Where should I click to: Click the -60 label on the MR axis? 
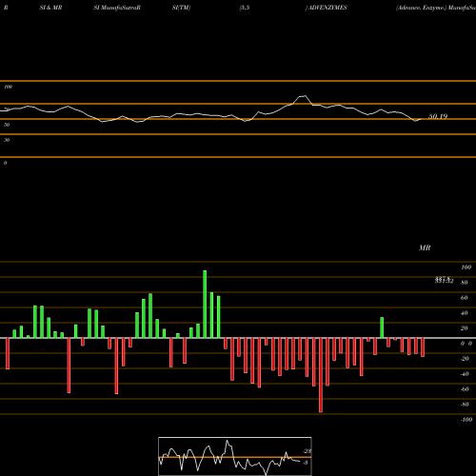pos(465,389)
